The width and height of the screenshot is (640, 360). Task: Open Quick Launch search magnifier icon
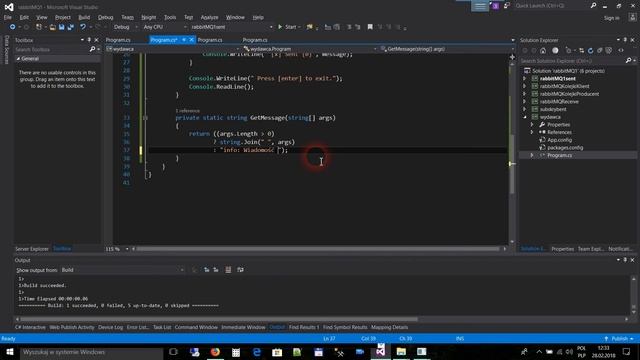point(593,6)
